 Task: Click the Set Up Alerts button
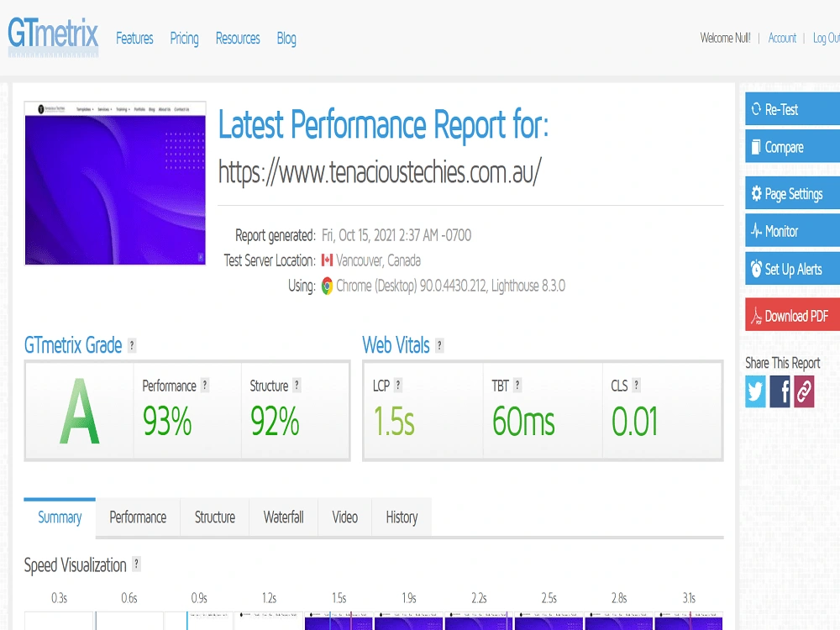click(792, 269)
